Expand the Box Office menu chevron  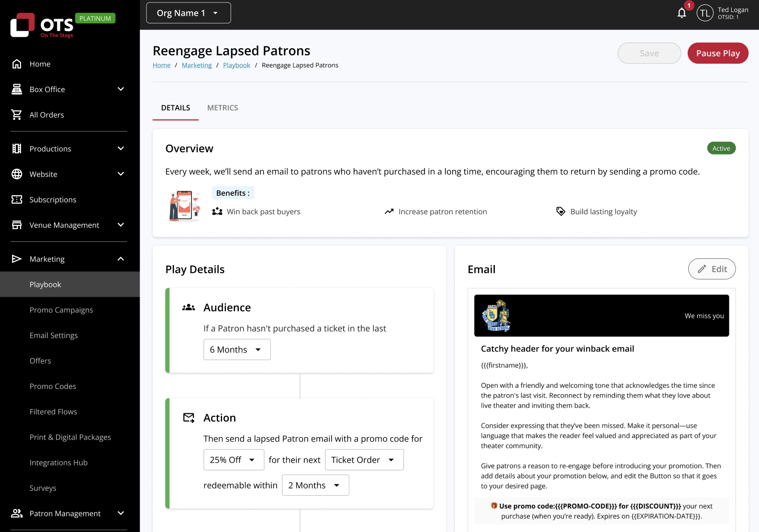121,89
